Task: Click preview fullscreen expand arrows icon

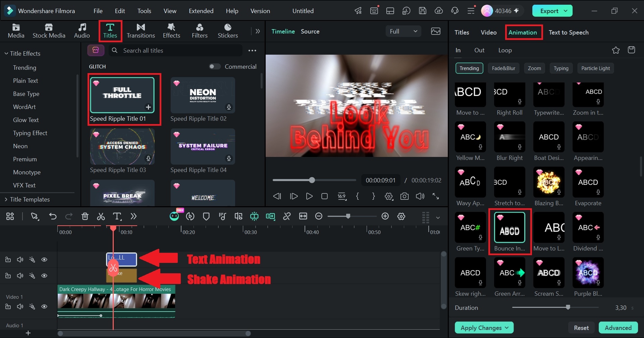Action: [x=436, y=196]
